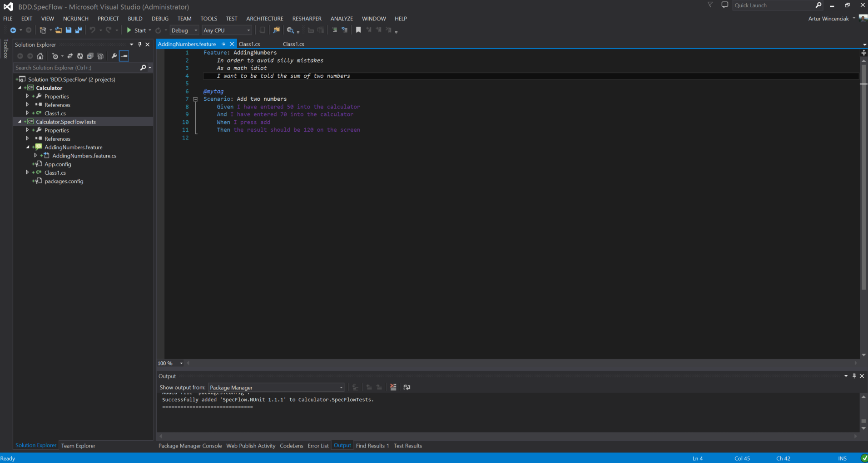Viewport: 868px width, 463px height.
Task: Open the editor zoom level 100 % dropdown
Action: coord(181,363)
